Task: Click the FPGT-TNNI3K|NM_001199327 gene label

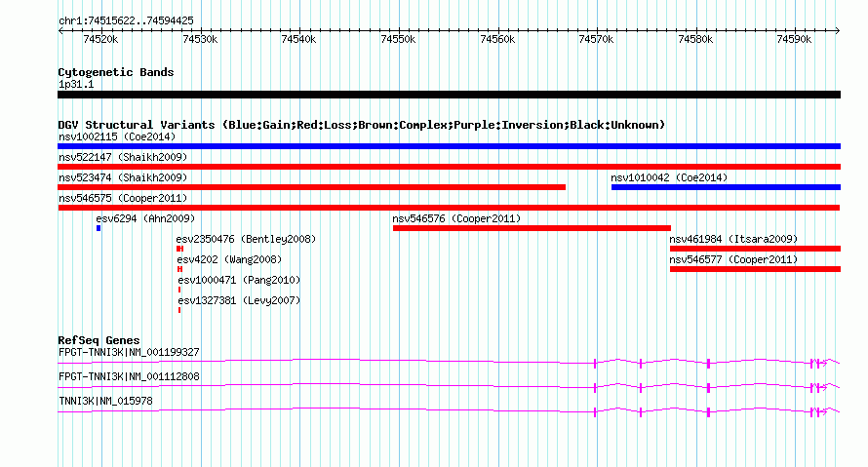Action: point(129,353)
